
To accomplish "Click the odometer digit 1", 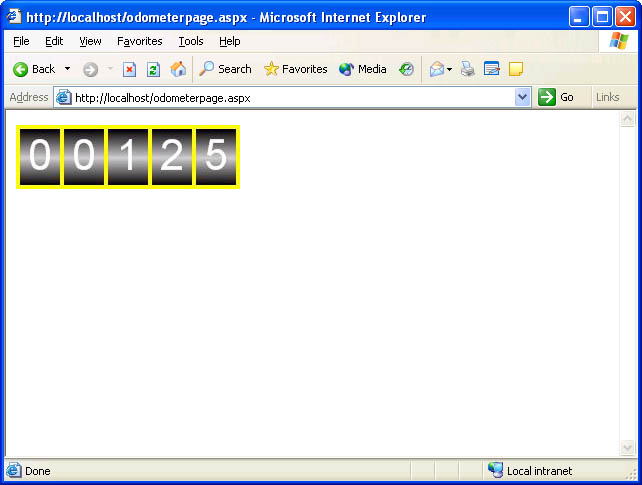I will coord(128,157).
